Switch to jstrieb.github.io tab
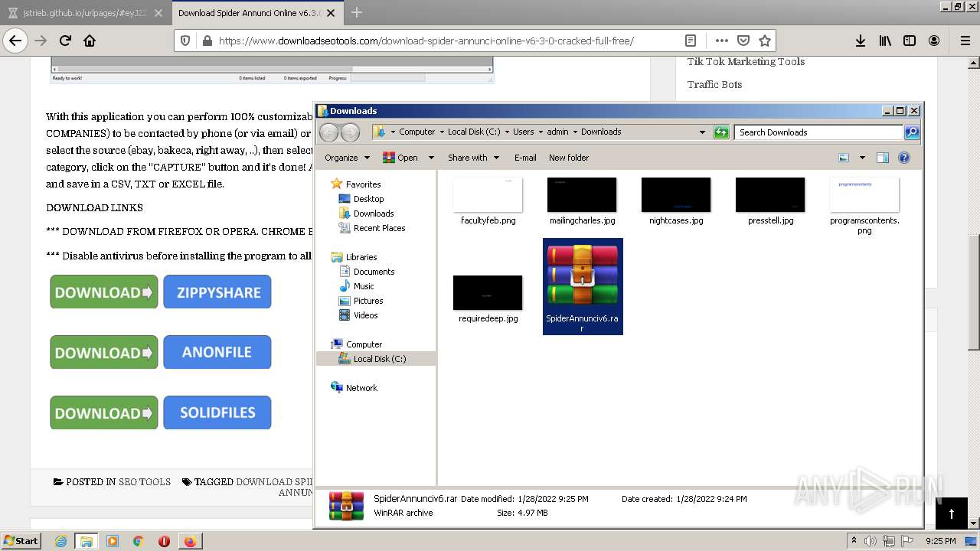The width and height of the screenshot is (980, 551). 85,13
